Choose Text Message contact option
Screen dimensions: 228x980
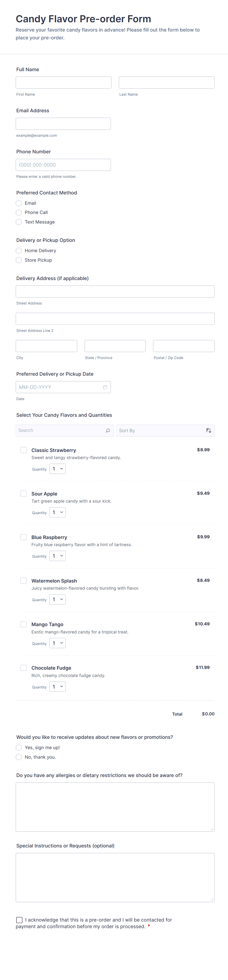[x=19, y=222]
